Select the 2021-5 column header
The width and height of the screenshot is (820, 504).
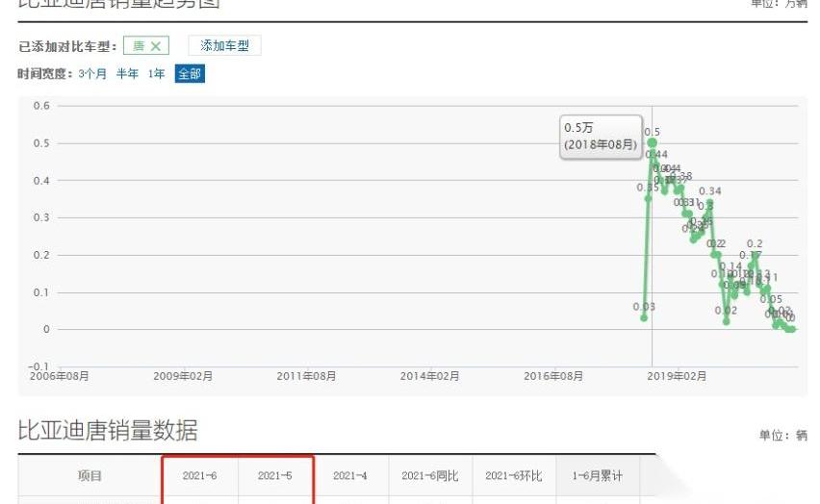tap(275, 476)
